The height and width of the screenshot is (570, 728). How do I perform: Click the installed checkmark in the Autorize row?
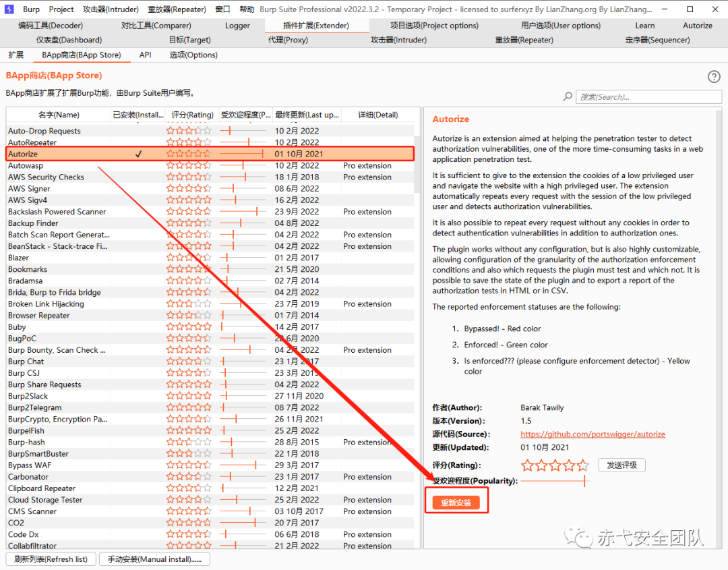click(x=138, y=154)
